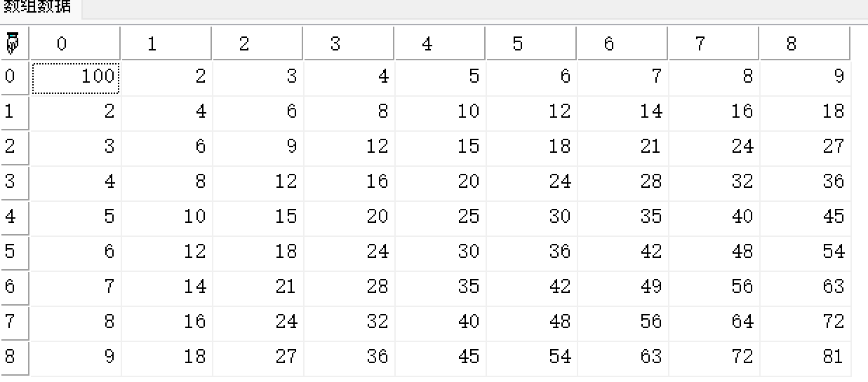Click row header 8

(14, 357)
